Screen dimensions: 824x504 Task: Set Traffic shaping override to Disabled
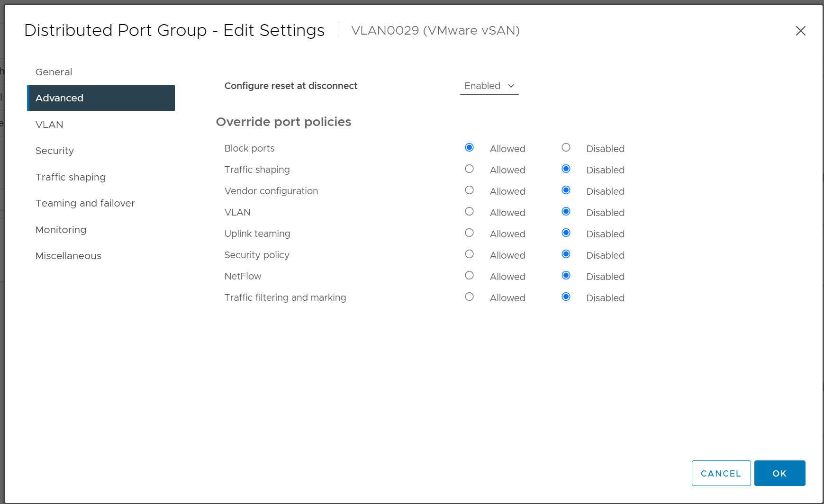click(566, 169)
